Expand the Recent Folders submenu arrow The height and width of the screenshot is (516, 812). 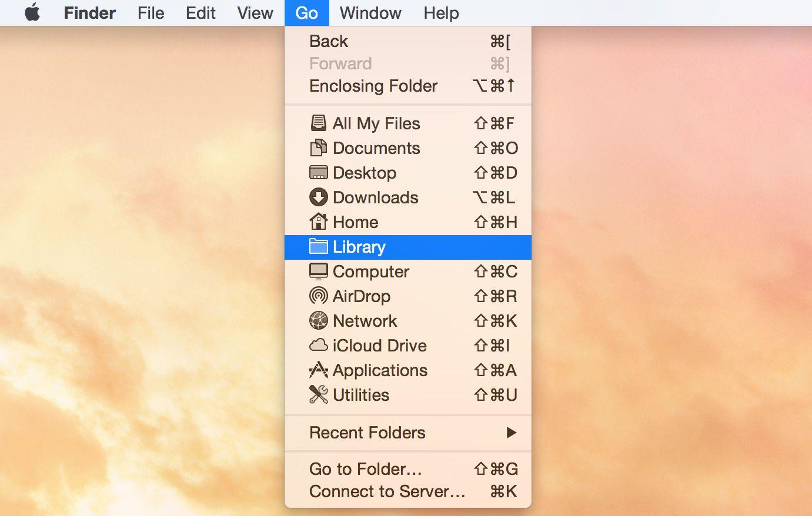(x=511, y=433)
